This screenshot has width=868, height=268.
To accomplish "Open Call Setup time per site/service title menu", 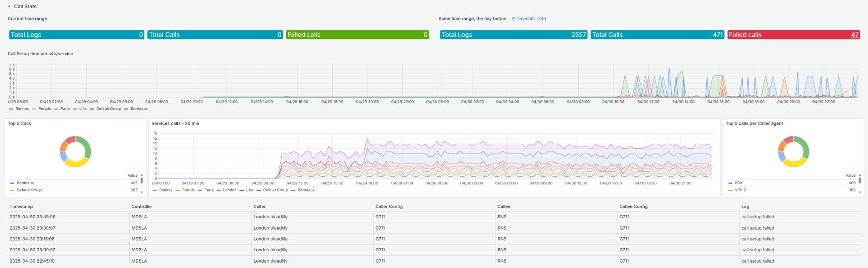I will point(40,54).
